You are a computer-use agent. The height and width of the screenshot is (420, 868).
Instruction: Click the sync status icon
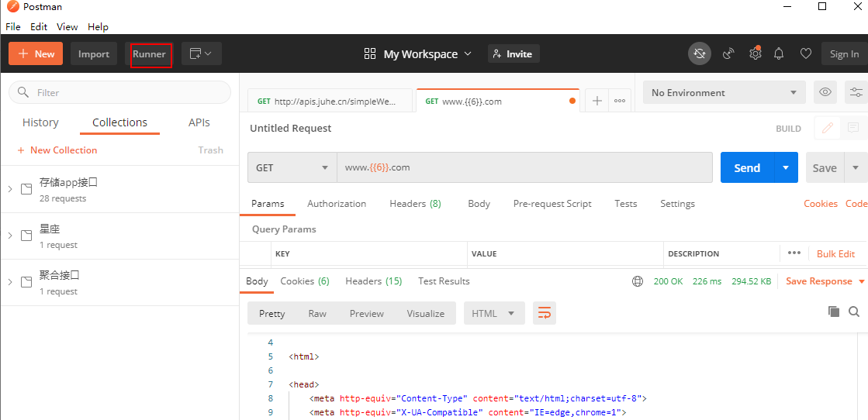700,53
